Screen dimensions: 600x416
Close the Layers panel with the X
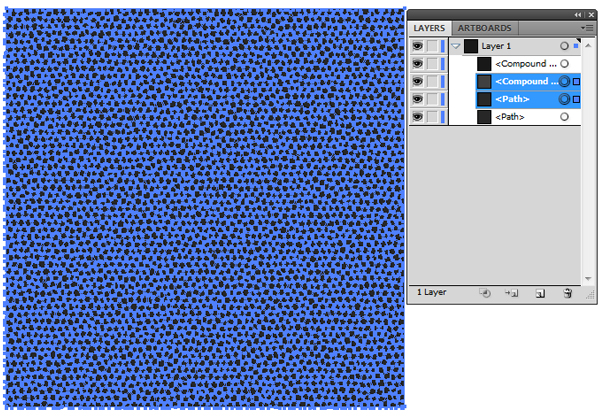click(x=591, y=15)
